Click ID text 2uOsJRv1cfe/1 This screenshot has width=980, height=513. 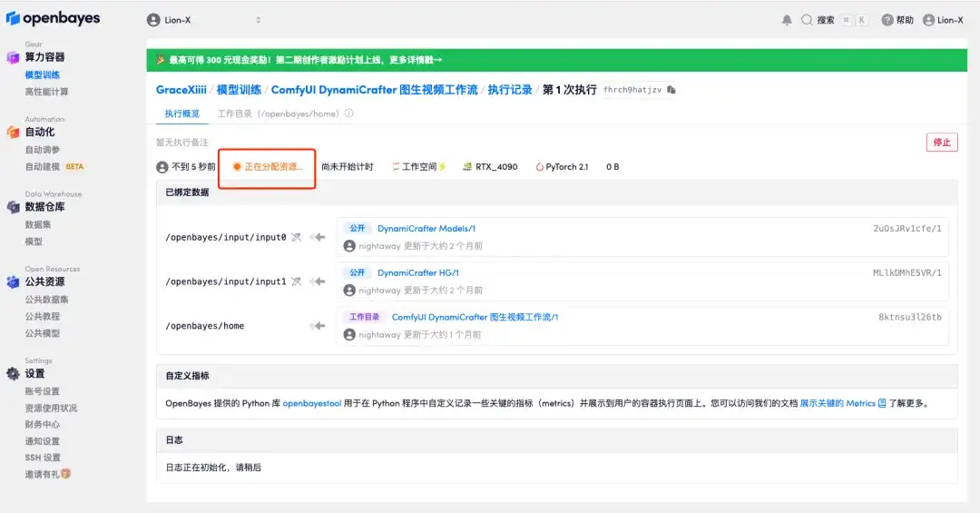point(906,228)
